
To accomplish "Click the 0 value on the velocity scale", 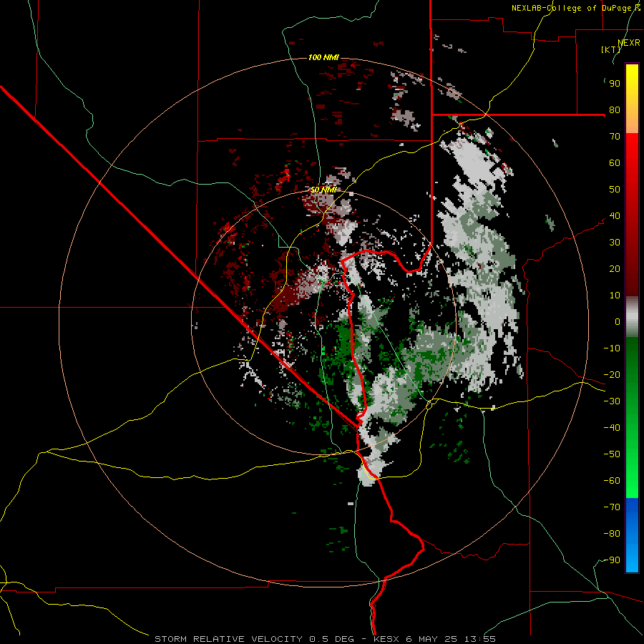I will tap(618, 322).
